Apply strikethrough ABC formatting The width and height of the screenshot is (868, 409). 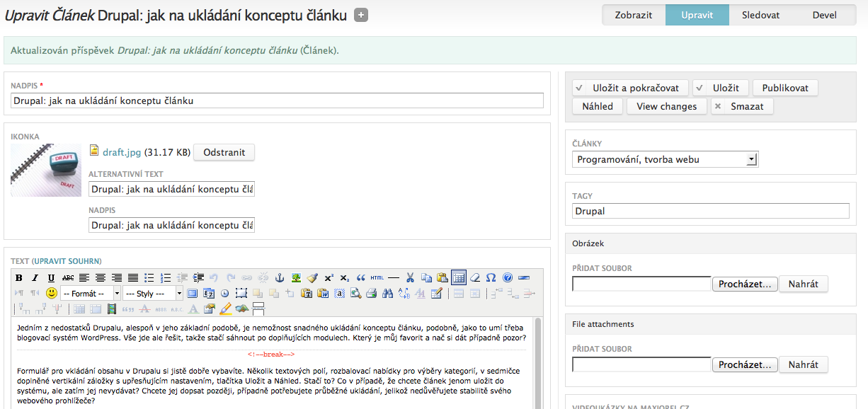[x=68, y=277]
